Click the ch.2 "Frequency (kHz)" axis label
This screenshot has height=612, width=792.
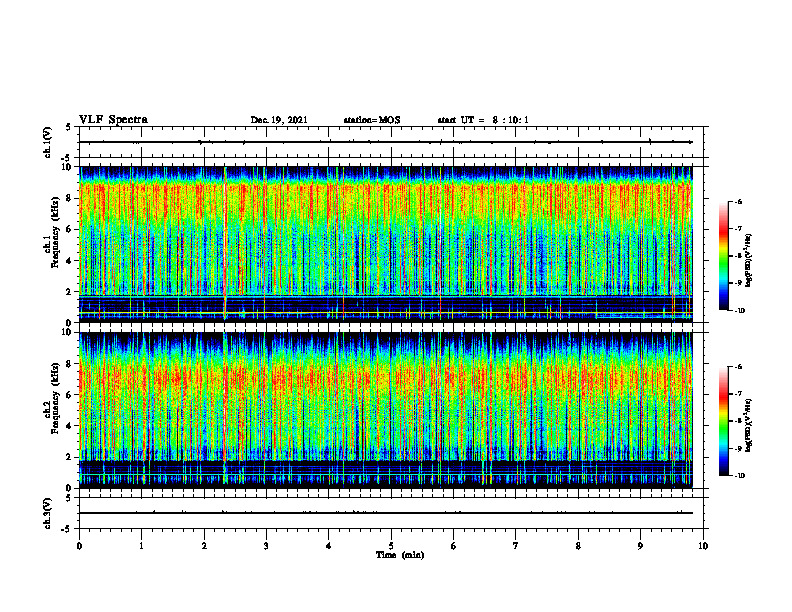pos(55,398)
